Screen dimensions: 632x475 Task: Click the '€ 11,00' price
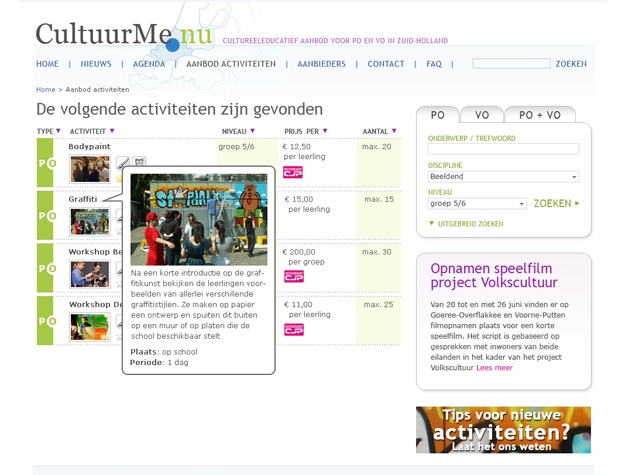tap(298, 304)
